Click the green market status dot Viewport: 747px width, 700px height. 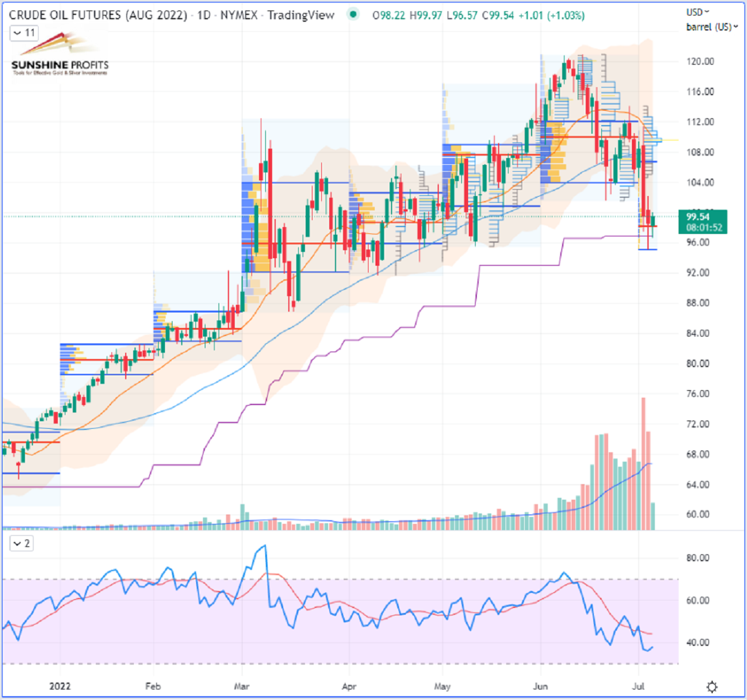coord(354,15)
